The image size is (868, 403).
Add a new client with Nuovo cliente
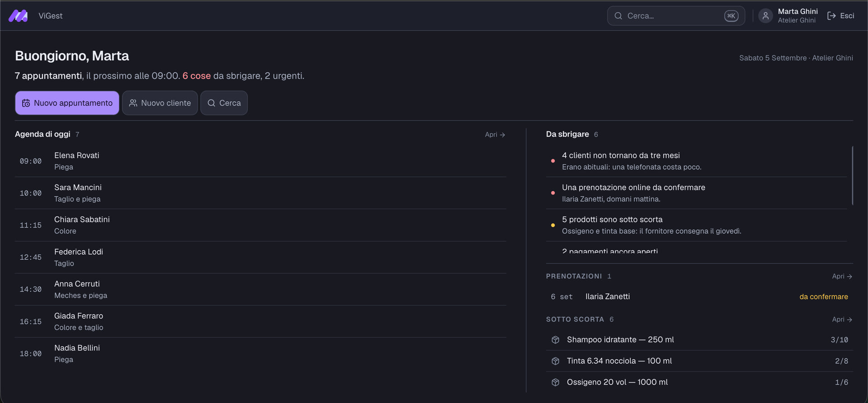point(160,103)
